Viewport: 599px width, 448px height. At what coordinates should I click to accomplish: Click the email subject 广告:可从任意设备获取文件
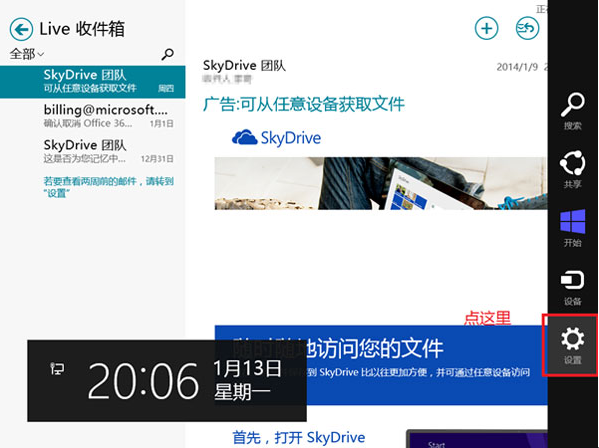pos(304,104)
